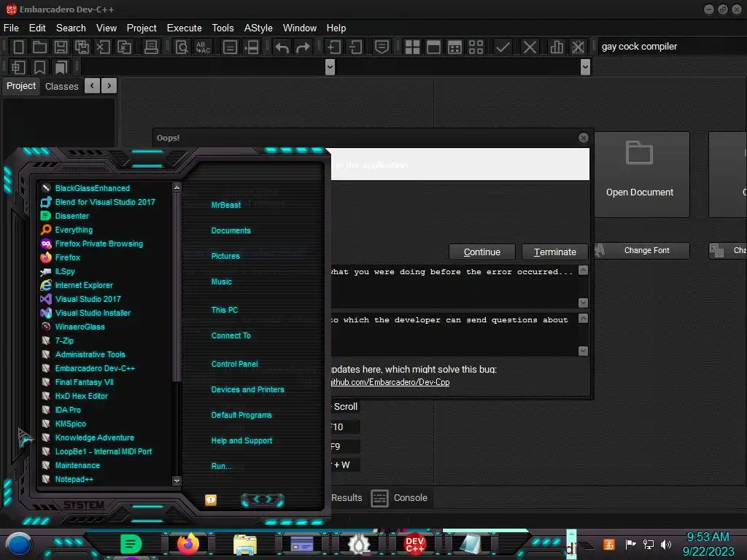The image size is (747, 560).
Task: Switch to the Console tab
Action: click(399, 498)
